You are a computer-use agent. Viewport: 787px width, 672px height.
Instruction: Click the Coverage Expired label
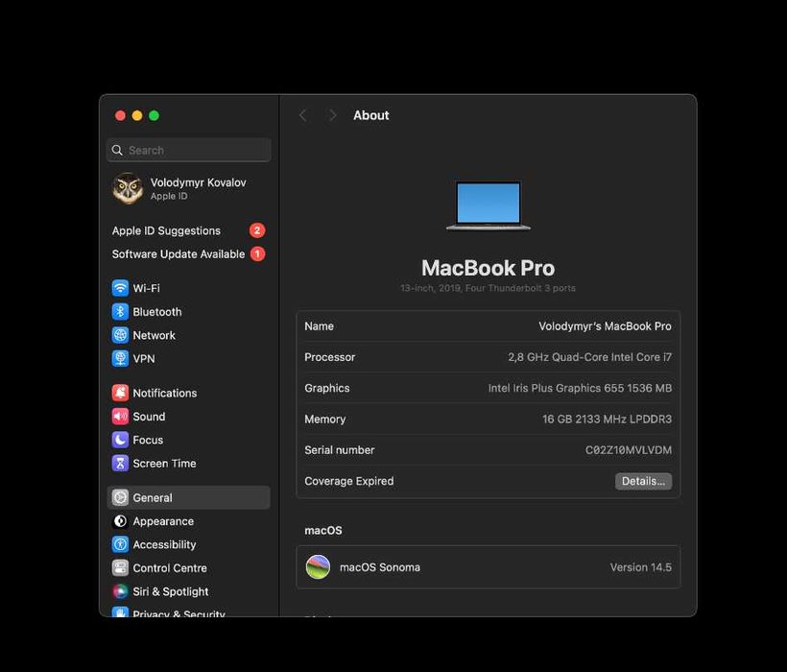coord(348,481)
